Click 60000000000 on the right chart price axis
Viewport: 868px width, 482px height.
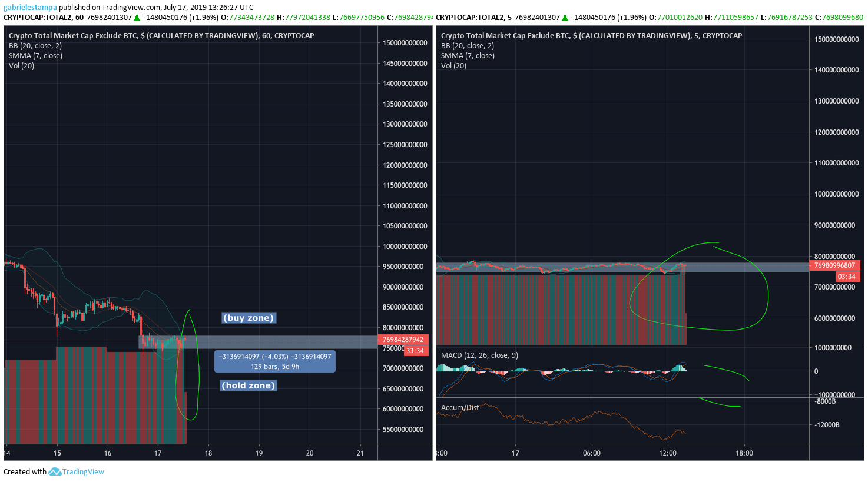835,318
